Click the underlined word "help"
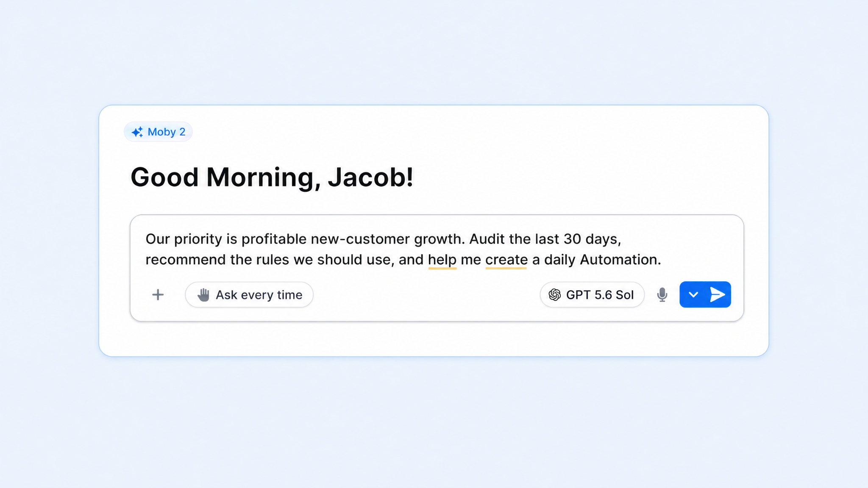Image resolution: width=868 pixels, height=488 pixels. (x=442, y=260)
